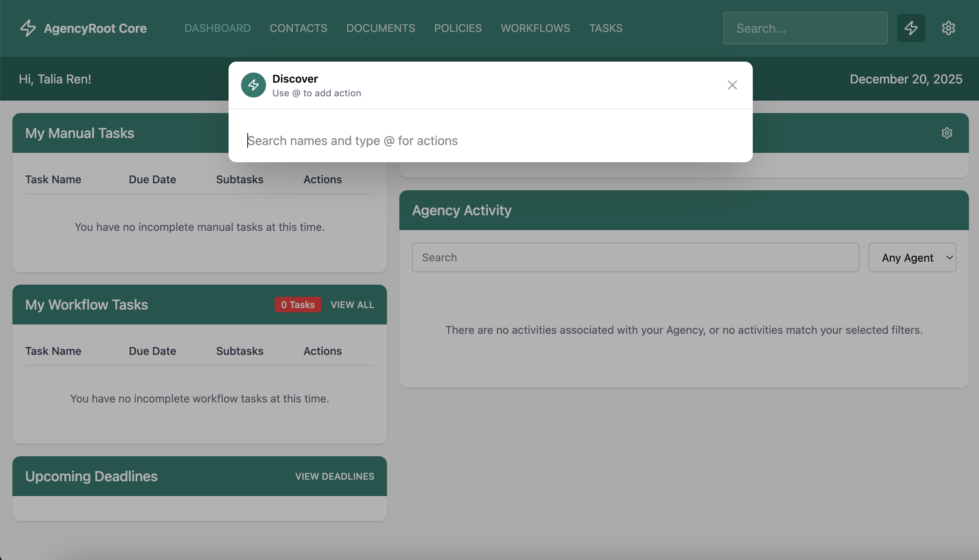Click Task Name header in Manual Tasks
Viewport: 979px width, 560px height.
53,179
